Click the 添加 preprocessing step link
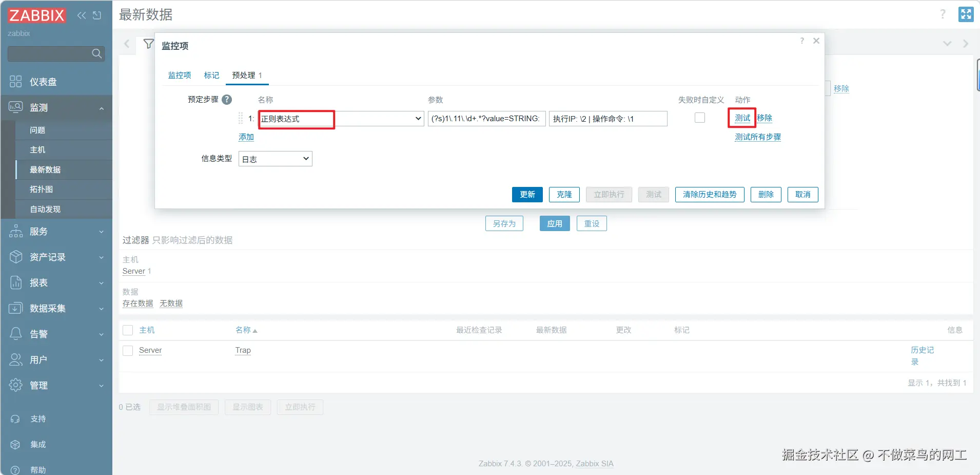This screenshot has width=980, height=475. point(246,137)
